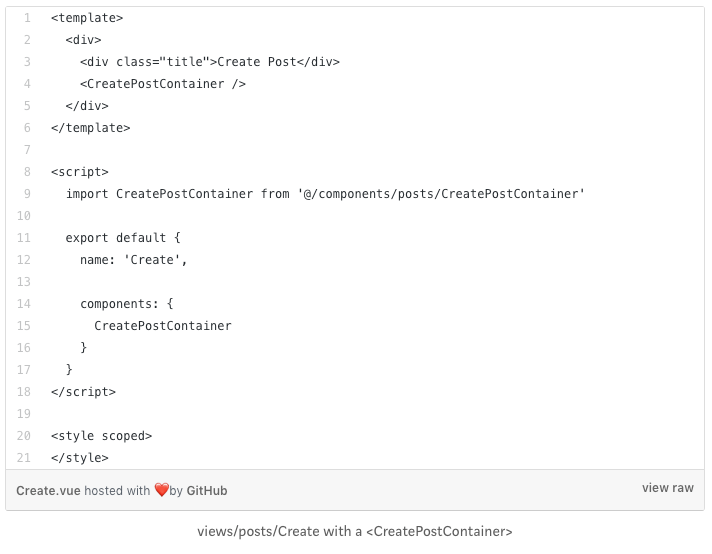Open the Create.vue file link
Image resolution: width=712 pixels, height=554 pixels.
click(48, 491)
